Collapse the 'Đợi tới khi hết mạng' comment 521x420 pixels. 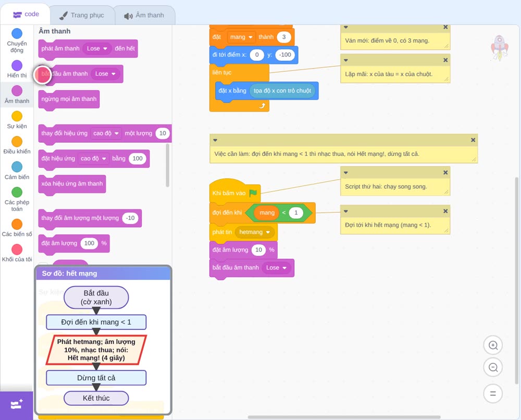(346, 212)
